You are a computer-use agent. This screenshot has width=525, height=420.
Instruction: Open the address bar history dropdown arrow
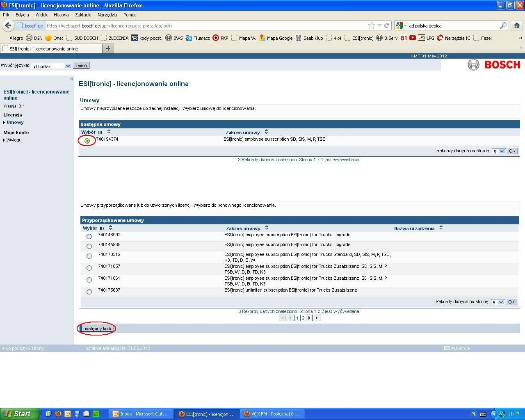[379, 25]
